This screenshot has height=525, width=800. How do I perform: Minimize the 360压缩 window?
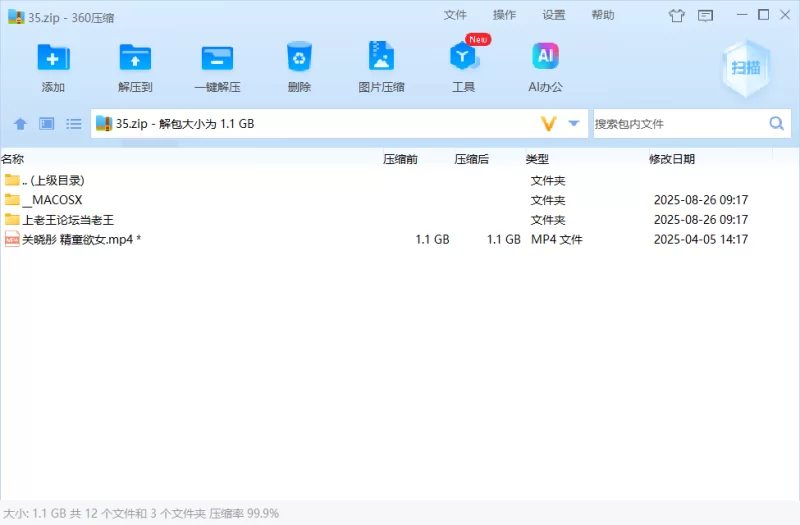click(742, 15)
